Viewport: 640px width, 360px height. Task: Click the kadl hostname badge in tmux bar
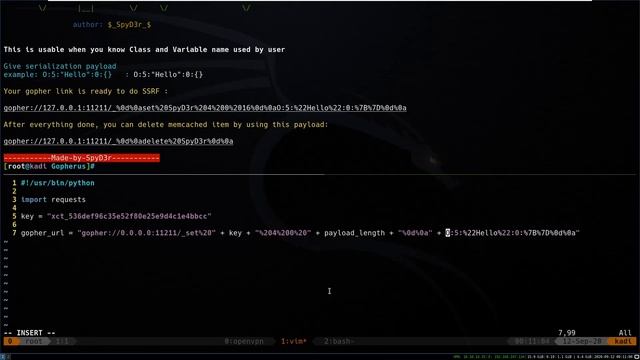click(x=623, y=341)
